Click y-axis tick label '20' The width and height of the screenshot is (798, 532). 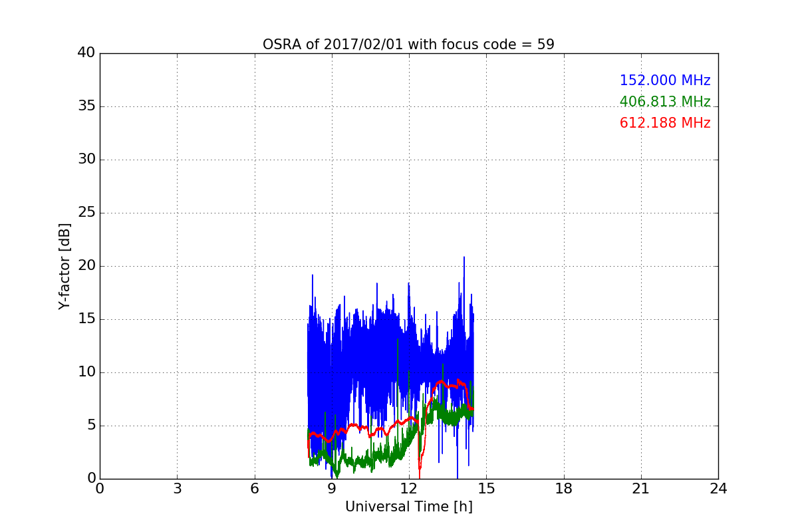(x=86, y=266)
